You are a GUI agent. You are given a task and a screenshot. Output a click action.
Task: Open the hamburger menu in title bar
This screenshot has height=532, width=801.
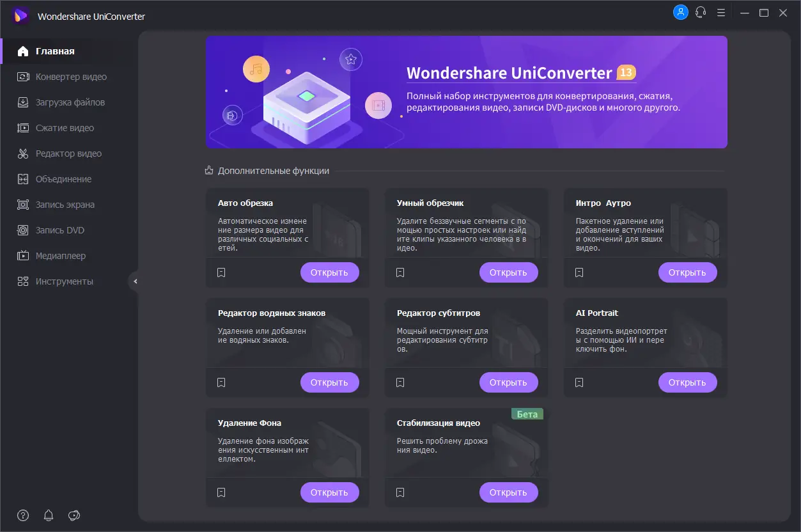click(x=721, y=12)
